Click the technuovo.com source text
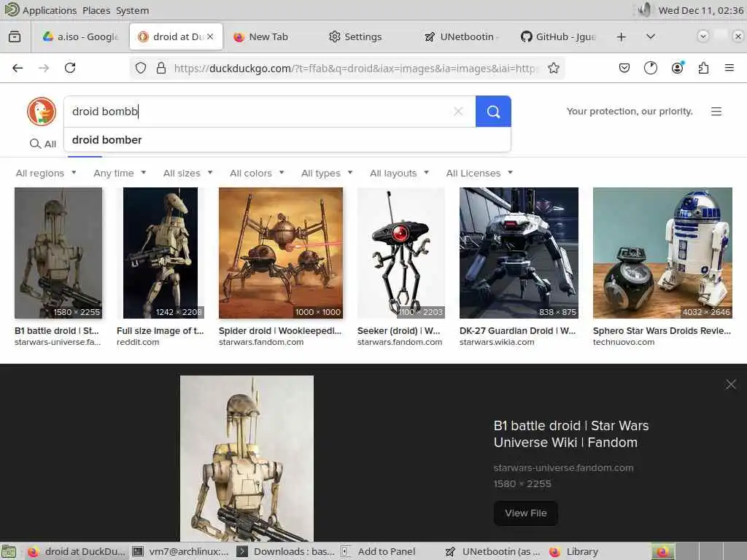 (623, 342)
